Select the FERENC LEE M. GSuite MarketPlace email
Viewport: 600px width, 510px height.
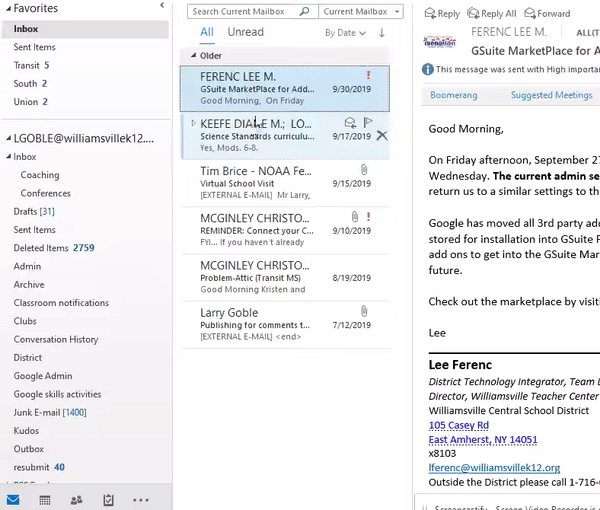pos(285,88)
